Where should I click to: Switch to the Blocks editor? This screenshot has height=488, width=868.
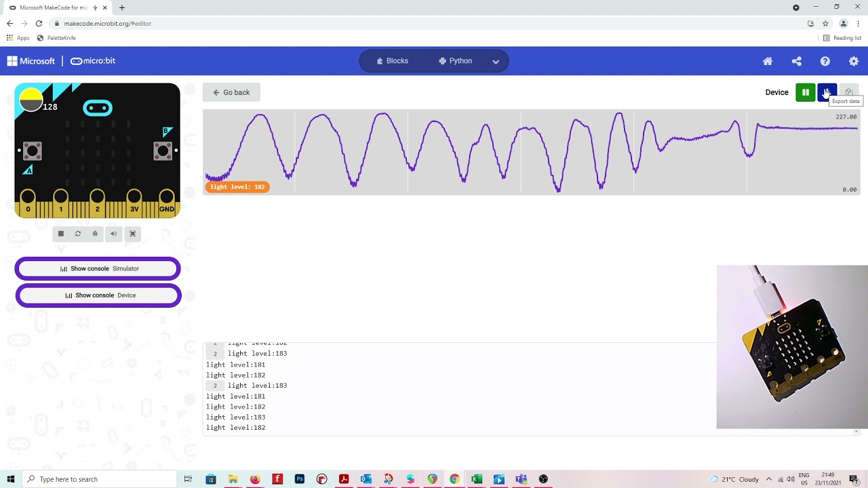[393, 61]
